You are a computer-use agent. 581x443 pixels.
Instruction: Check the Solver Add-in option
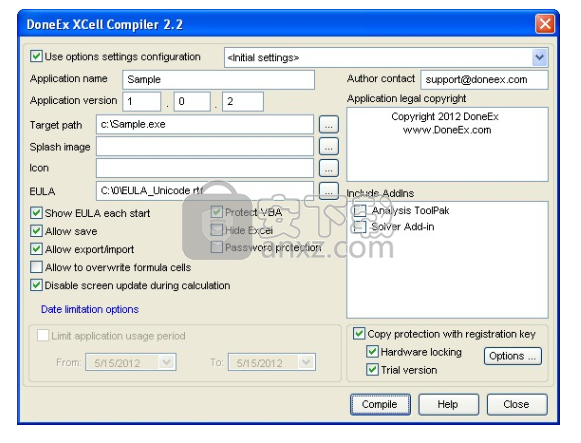click(x=360, y=227)
